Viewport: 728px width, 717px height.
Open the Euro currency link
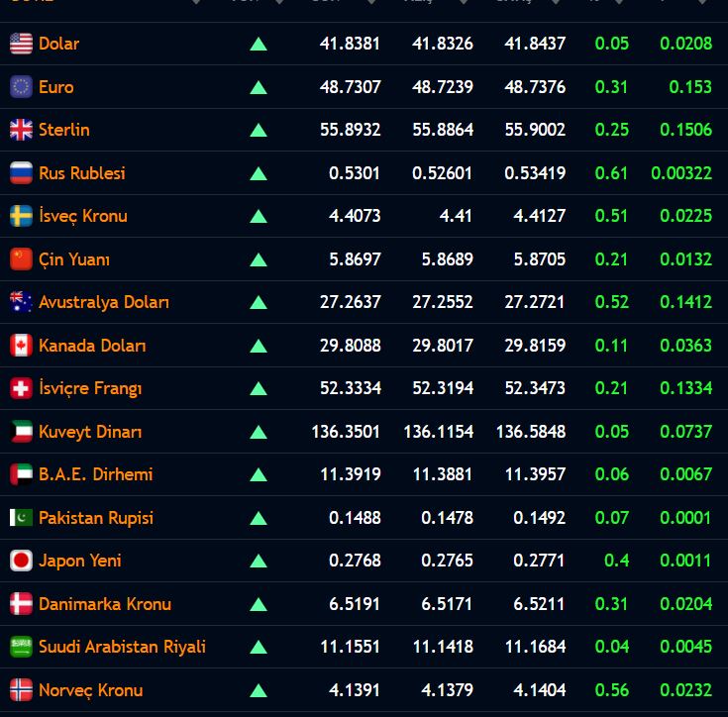pyautogui.click(x=56, y=87)
